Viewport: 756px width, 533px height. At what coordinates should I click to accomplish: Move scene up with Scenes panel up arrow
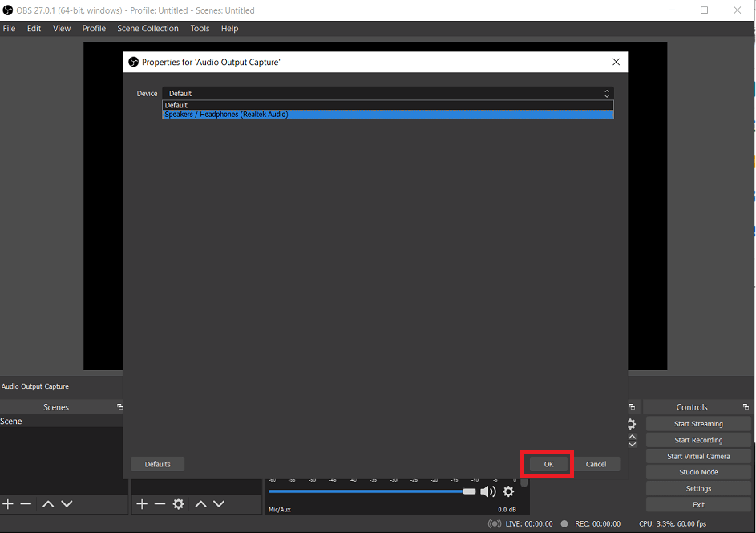click(x=48, y=504)
